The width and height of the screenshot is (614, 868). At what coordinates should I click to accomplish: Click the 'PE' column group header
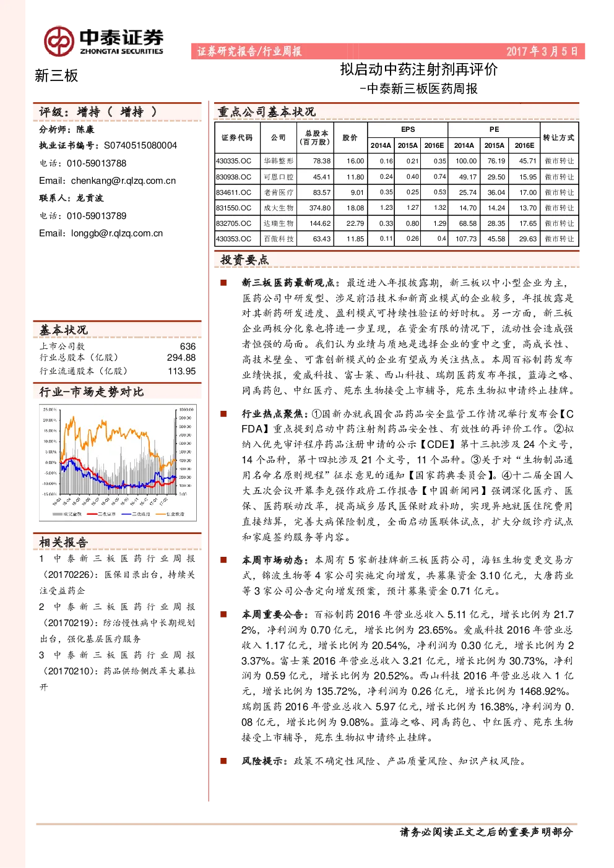pyautogui.click(x=494, y=129)
